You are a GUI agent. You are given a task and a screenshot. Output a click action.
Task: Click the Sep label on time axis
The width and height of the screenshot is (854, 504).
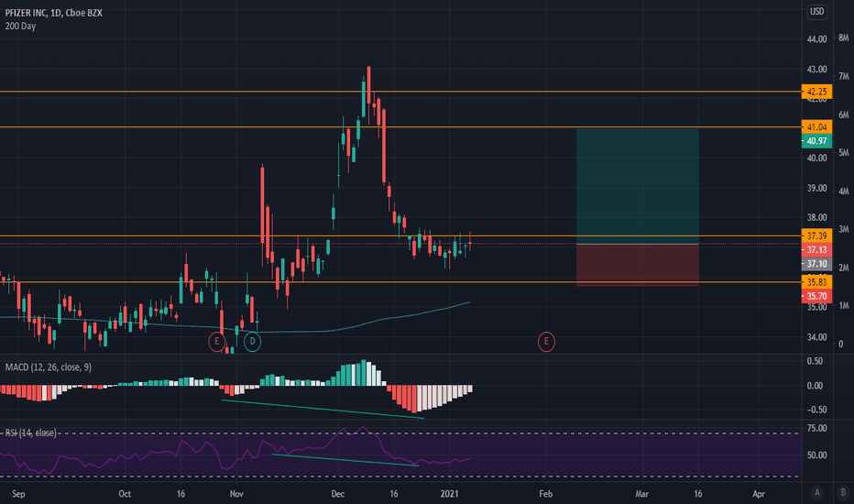pos(18,494)
